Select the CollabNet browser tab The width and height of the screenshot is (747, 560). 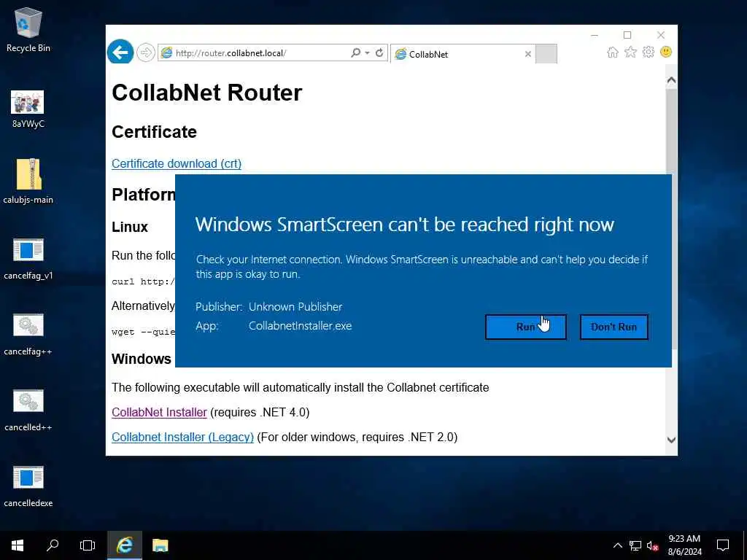[x=462, y=54]
